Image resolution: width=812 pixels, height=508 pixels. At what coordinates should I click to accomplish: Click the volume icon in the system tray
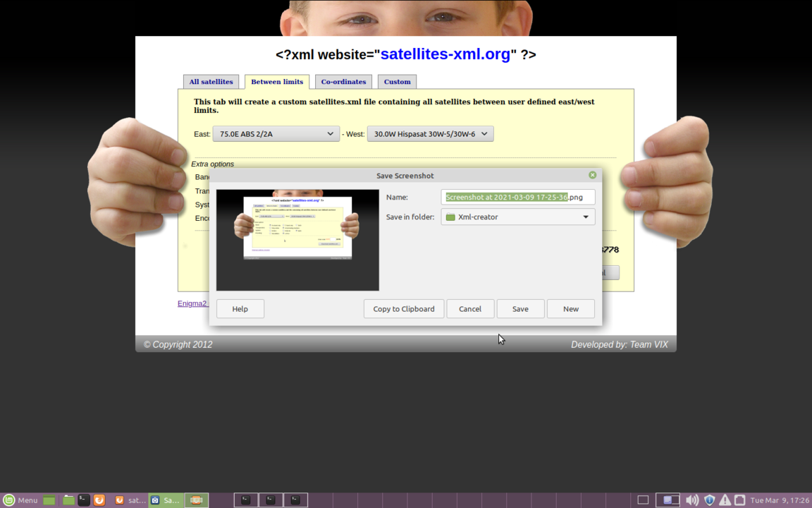(691, 500)
